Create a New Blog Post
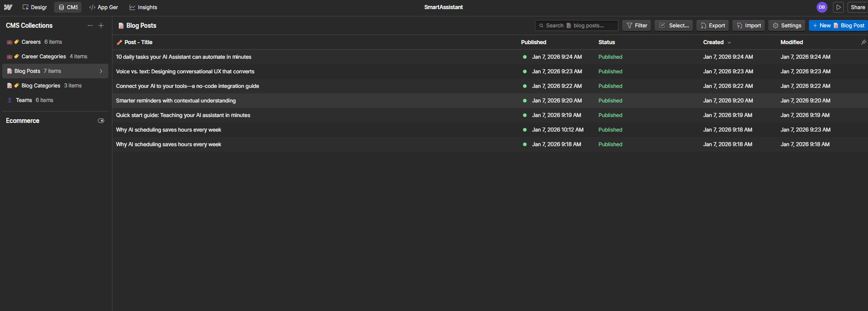The height and width of the screenshot is (311, 868). (x=838, y=25)
